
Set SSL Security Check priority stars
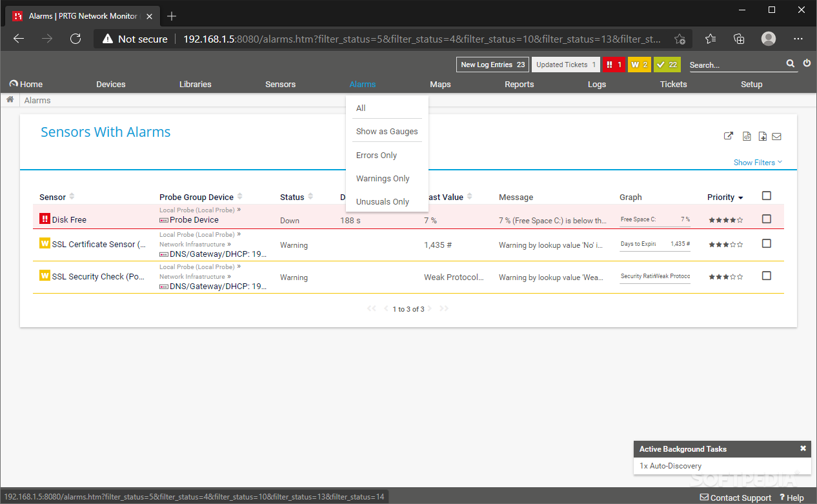coord(725,277)
